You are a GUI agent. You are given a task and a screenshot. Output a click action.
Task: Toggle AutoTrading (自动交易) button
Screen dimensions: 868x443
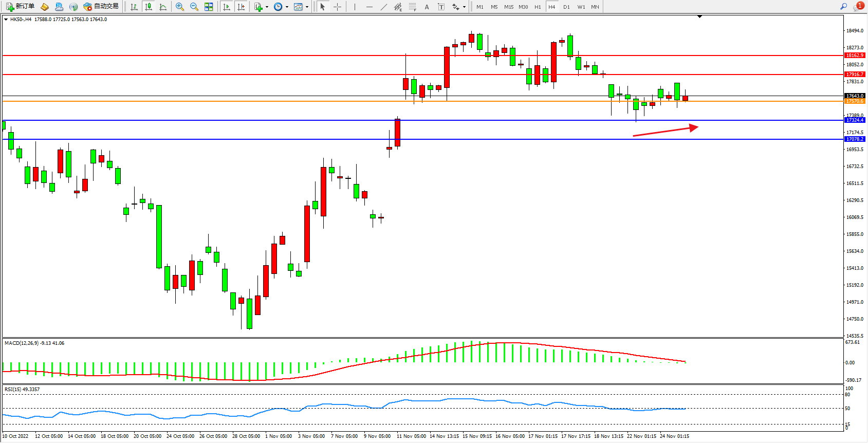pyautogui.click(x=101, y=7)
